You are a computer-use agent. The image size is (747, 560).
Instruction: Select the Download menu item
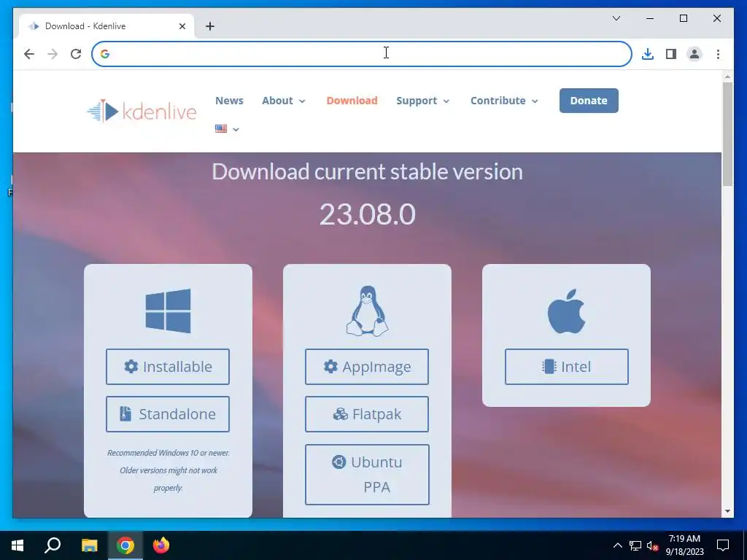coord(352,101)
